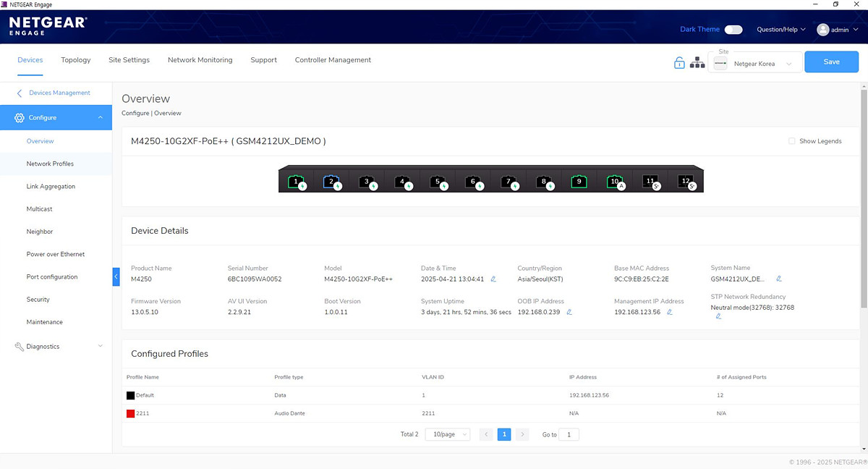Click the Base MAC Address value
Screen dimensions: 868x469
pyautogui.click(x=642, y=279)
